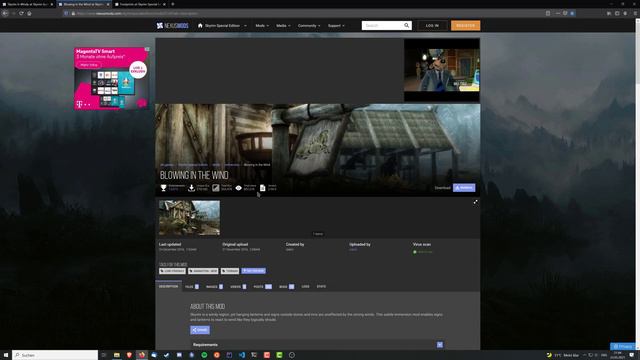Click the home icon beside Skyrim Special Edition
This screenshot has width=640, height=360.
200,25
